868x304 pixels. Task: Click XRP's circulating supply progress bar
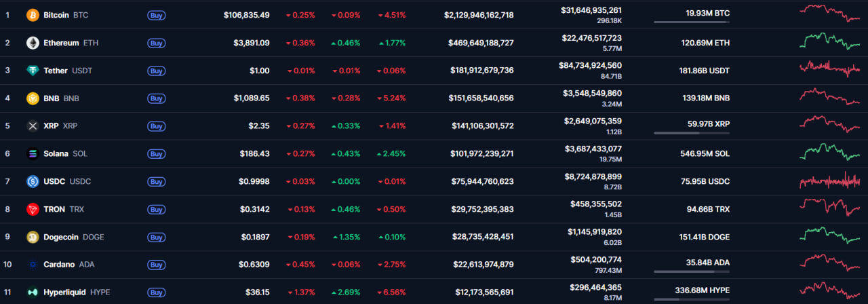tap(692, 133)
